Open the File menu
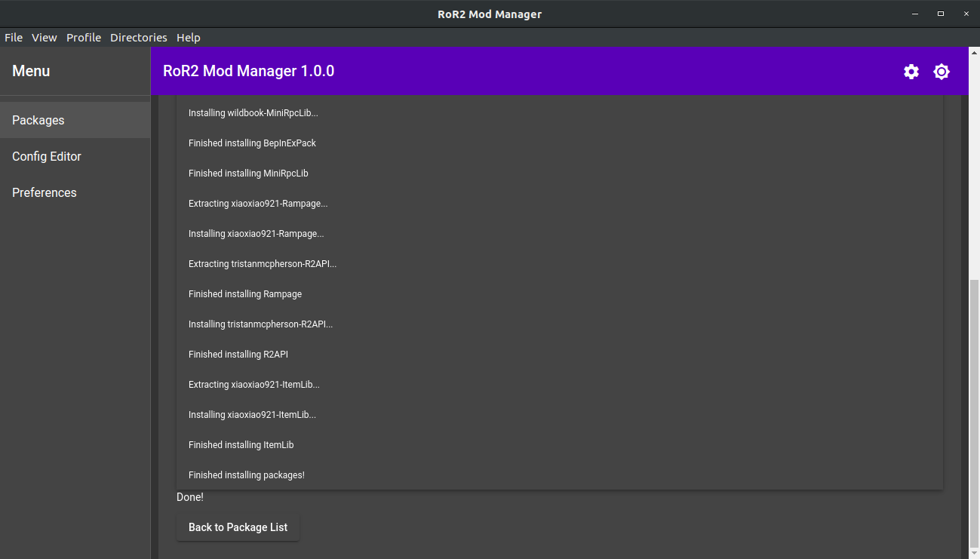The width and height of the screenshot is (980, 559). point(14,38)
